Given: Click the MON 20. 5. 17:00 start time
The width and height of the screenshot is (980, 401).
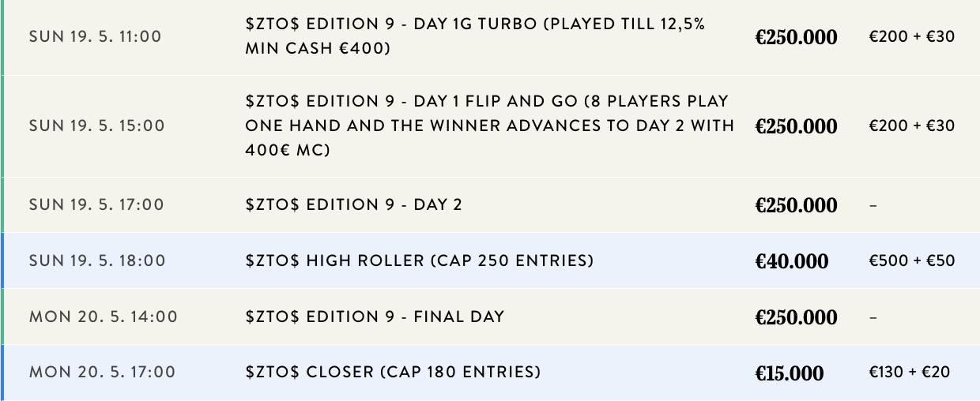Looking at the screenshot, I should (104, 372).
